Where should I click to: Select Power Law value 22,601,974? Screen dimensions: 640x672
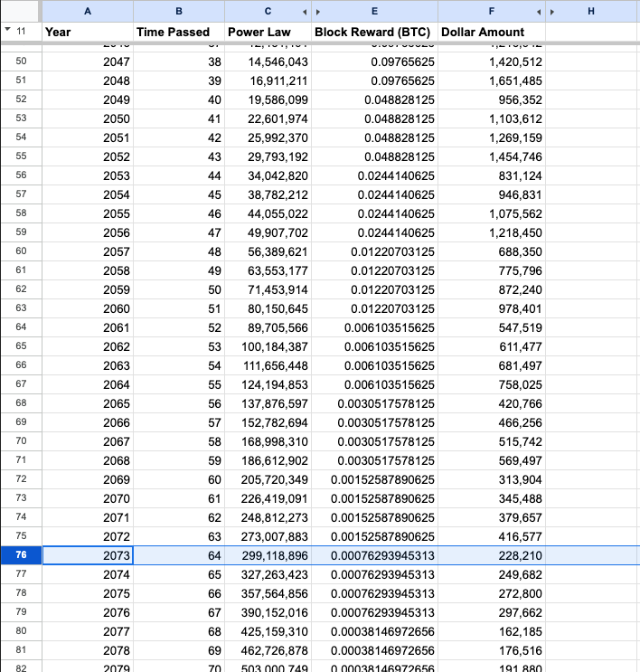click(x=268, y=118)
